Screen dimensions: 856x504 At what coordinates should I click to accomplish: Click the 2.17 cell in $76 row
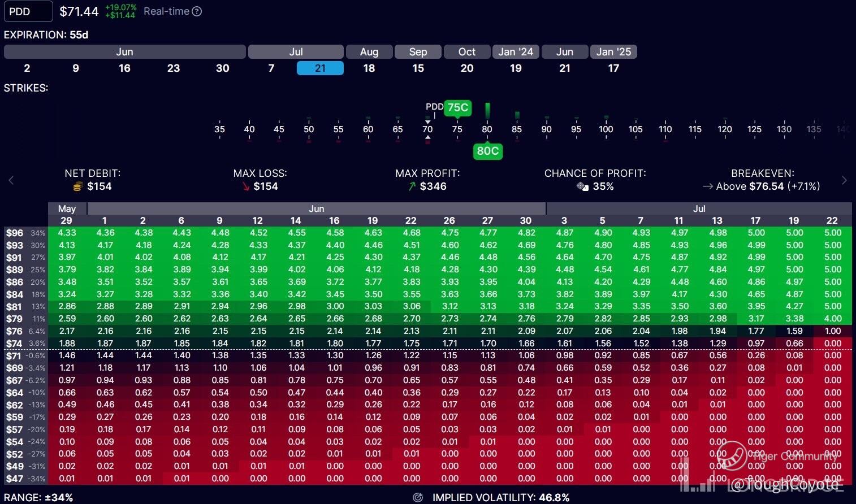(67, 331)
